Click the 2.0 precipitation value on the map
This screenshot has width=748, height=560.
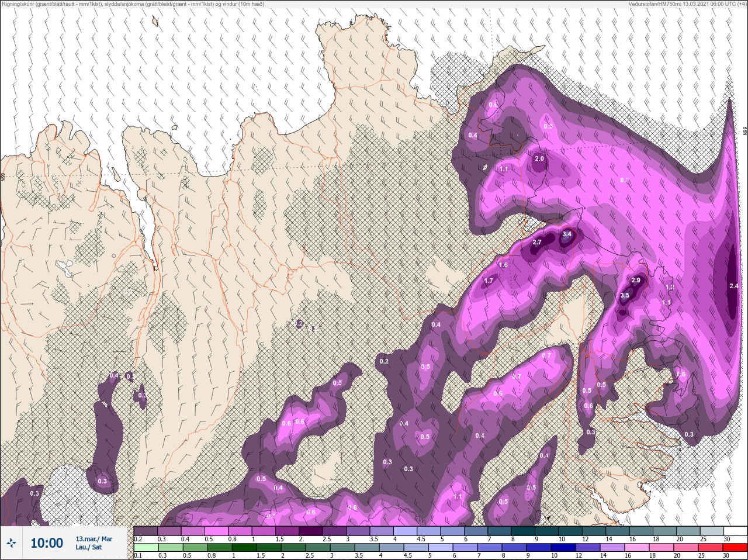pos(539,158)
